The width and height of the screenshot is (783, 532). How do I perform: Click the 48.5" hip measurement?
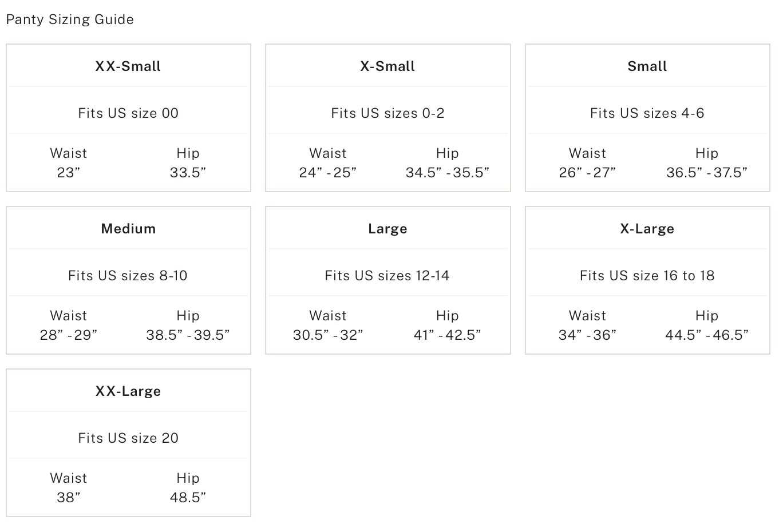(x=188, y=497)
